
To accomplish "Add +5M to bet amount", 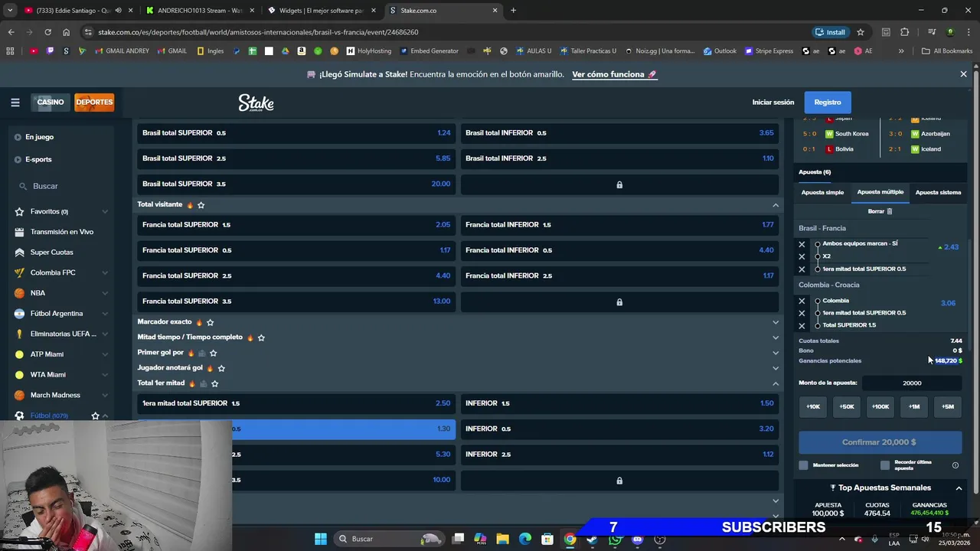I will (948, 406).
